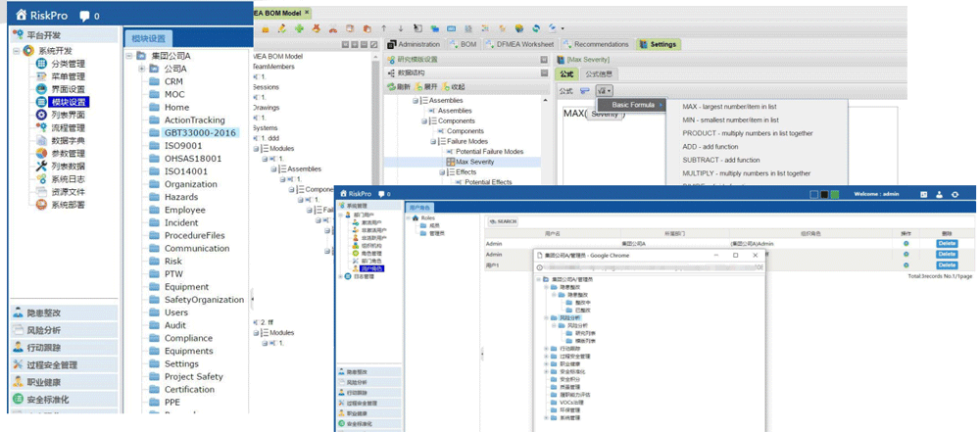980x432 pixels.
Task: Click the move up arrow toolbar icon
Action: click(384, 28)
